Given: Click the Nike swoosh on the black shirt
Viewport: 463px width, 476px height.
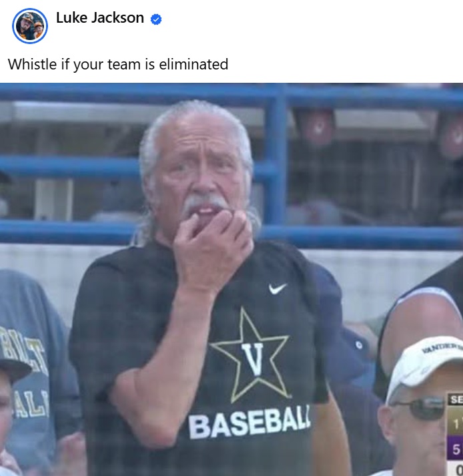Looking at the screenshot, I should 278,288.
